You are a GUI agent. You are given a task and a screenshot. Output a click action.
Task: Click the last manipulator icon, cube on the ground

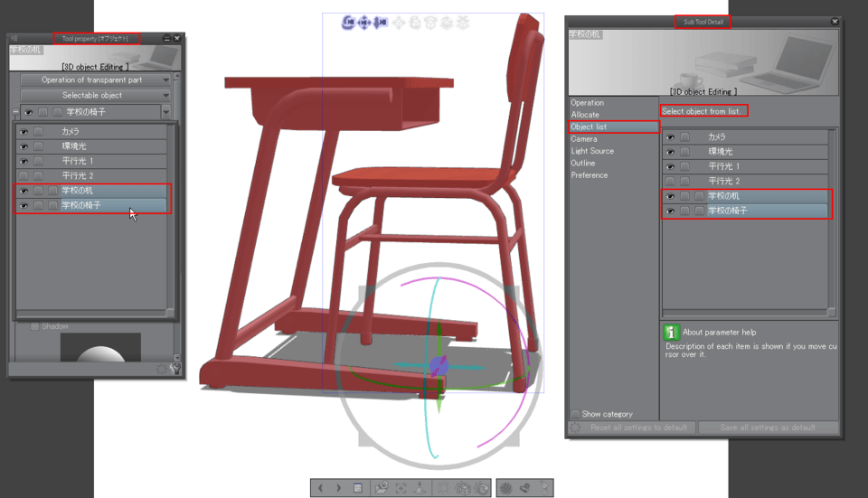pyautogui.click(x=463, y=23)
